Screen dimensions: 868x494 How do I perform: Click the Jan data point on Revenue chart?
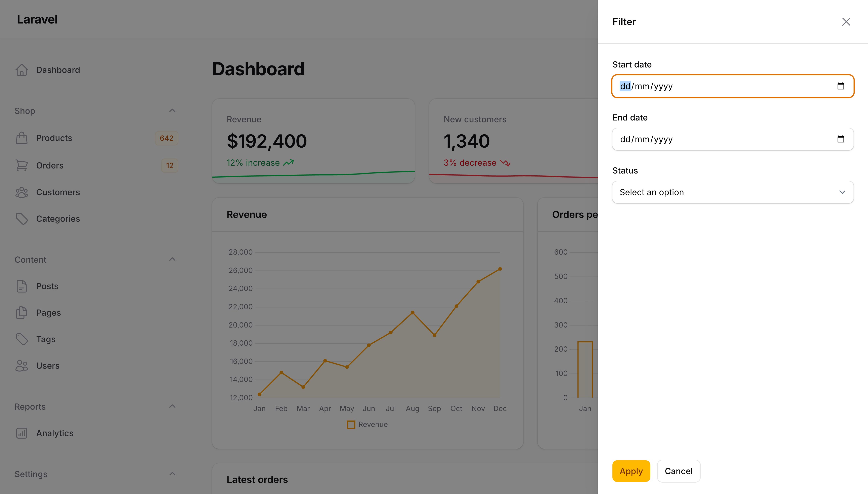click(x=259, y=394)
